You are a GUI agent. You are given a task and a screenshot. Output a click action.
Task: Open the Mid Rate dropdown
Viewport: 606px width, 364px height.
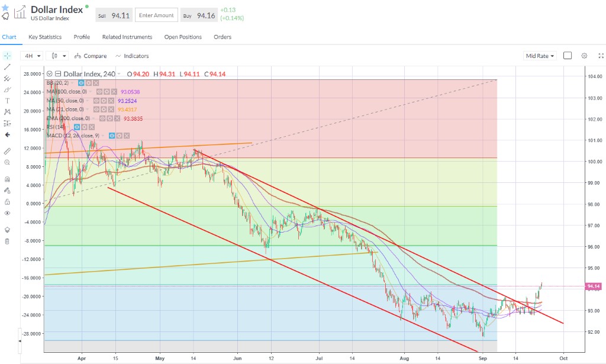click(540, 56)
